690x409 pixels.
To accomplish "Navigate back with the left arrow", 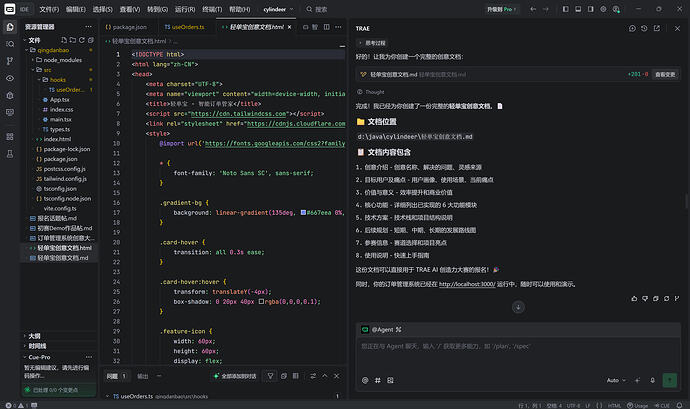I will tap(533, 9).
